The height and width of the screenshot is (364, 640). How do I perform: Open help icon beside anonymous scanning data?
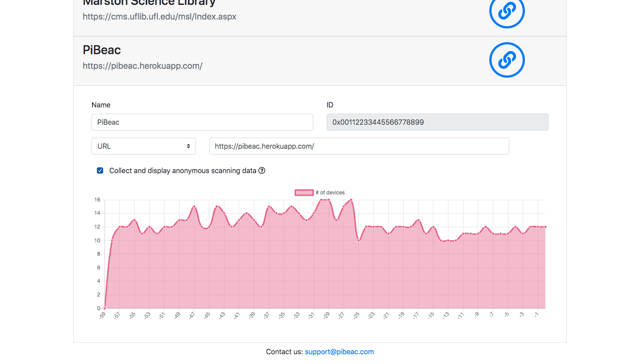coord(262,170)
